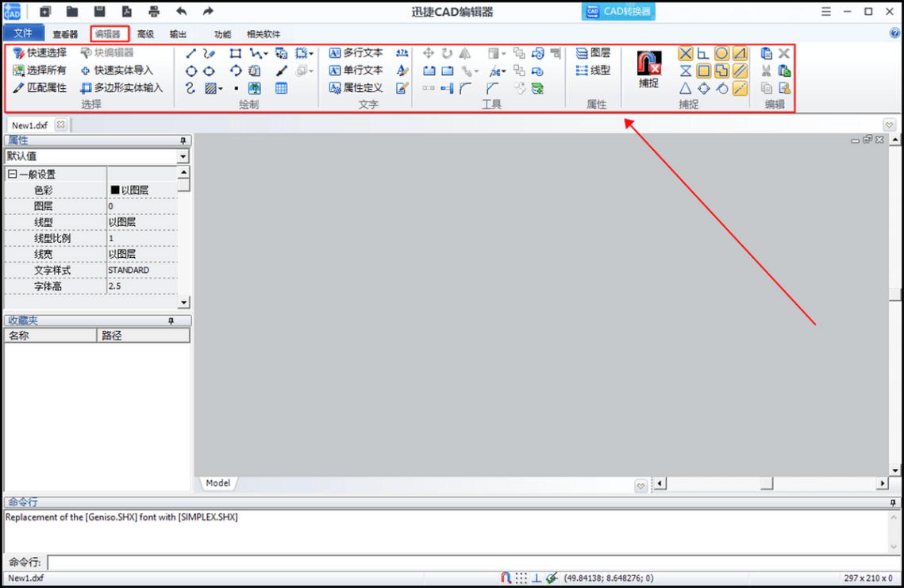The height and width of the screenshot is (588, 904).
Task: Collapse the 一般设置 section
Action: click(12, 174)
